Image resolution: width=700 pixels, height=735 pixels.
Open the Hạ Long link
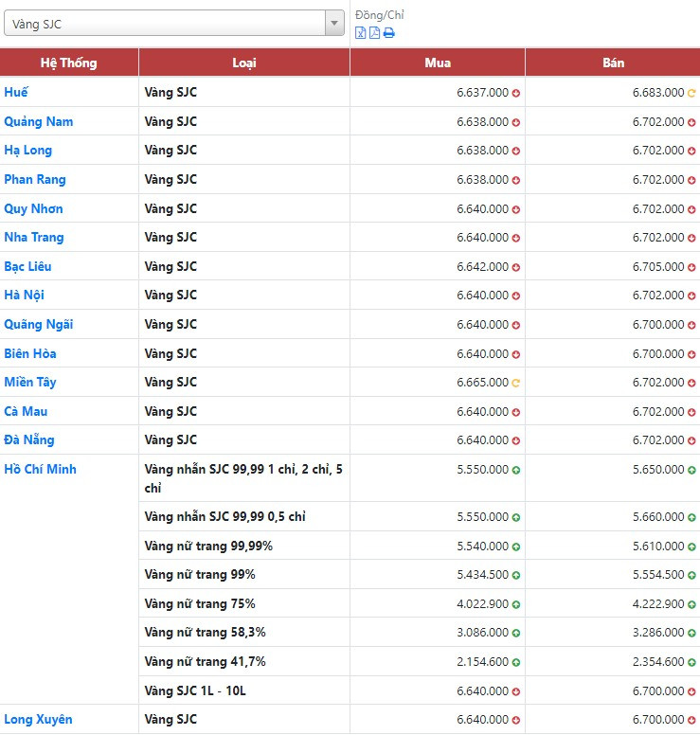pos(28,151)
